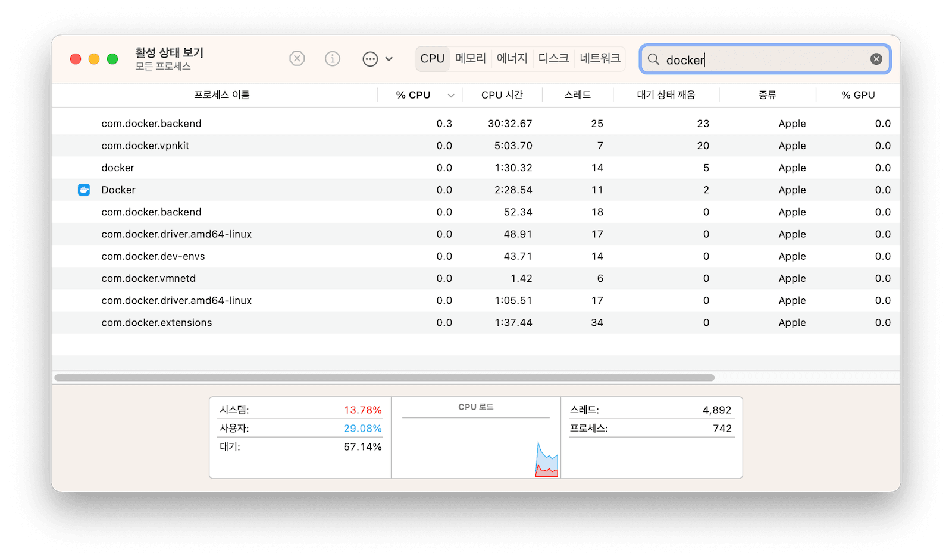The width and height of the screenshot is (952, 560).
Task: Click the 활성 상태 보기 window title
Action: point(170,52)
